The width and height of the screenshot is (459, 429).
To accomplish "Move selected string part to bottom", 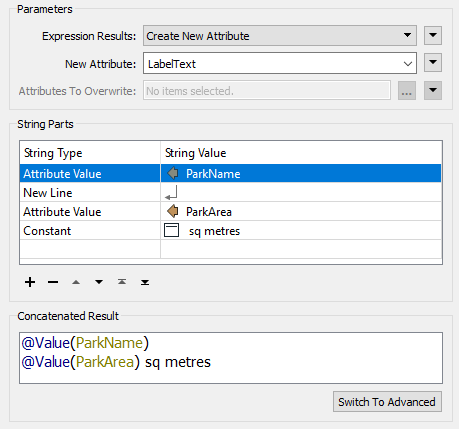I will point(145,282).
